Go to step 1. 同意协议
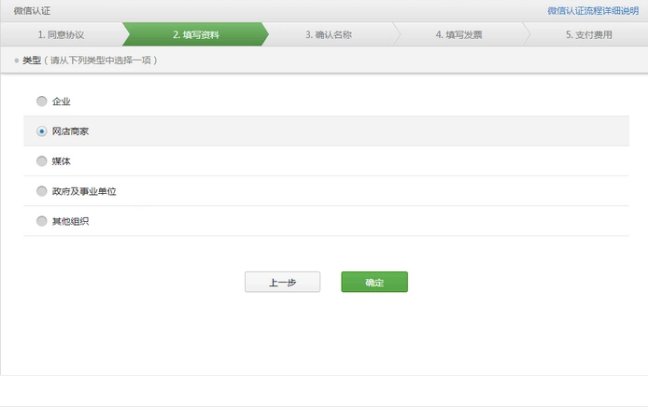Viewport: 648px width, 410px height. (x=60, y=34)
